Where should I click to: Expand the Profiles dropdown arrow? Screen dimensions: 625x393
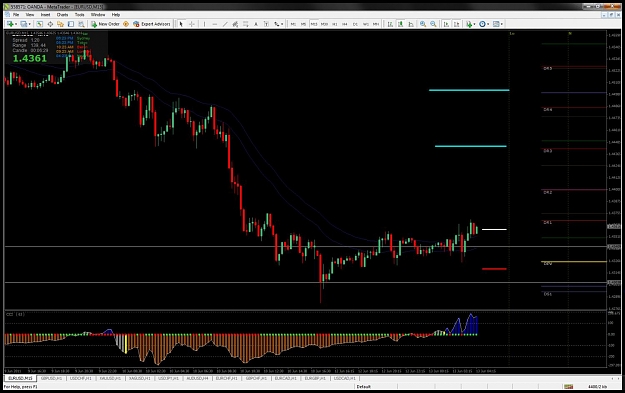click(x=30, y=24)
